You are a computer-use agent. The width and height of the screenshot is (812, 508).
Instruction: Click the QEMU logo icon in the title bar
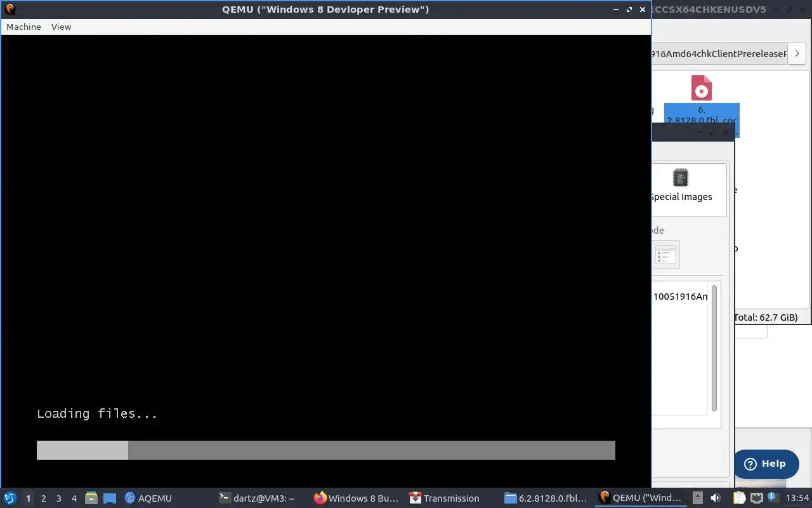tap(10, 10)
